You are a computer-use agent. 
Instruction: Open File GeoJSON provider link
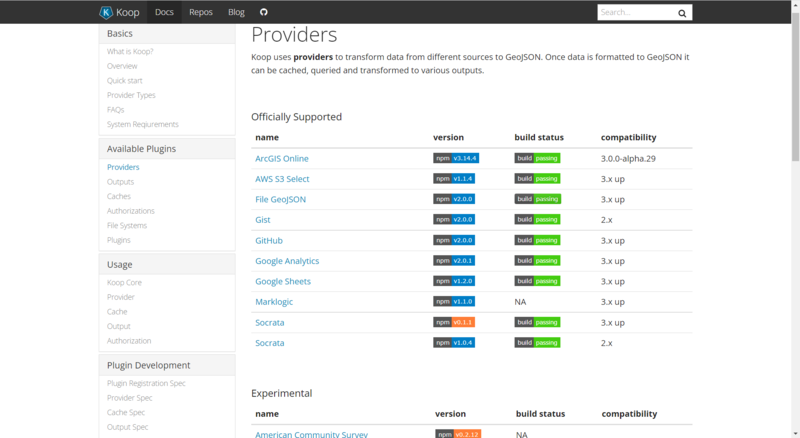281,199
